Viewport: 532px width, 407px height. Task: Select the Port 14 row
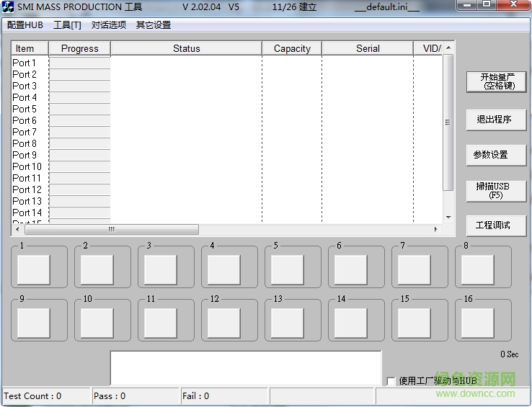pyautogui.click(x=227, y=213)
